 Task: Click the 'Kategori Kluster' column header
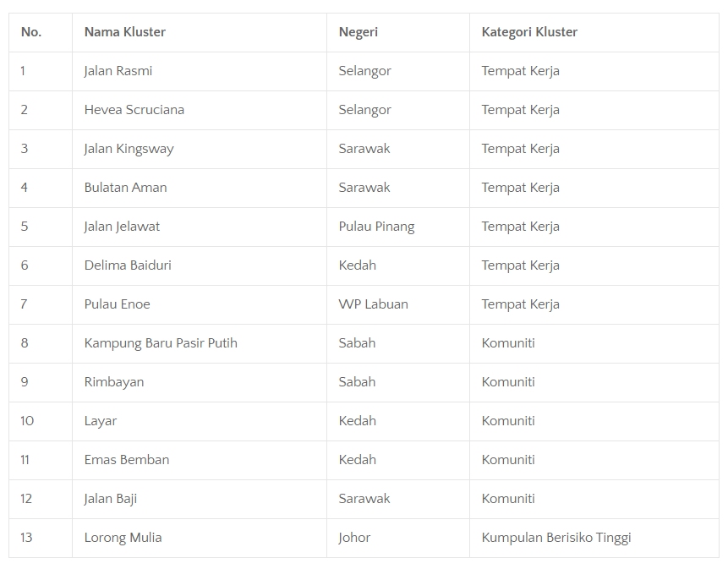(529, 32)
